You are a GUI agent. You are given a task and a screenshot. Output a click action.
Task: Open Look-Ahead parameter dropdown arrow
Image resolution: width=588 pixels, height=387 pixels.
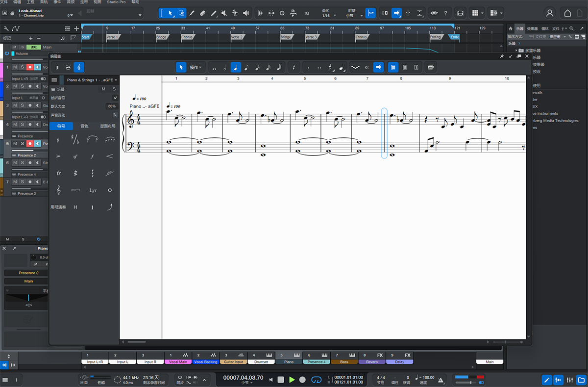pos(73,15)
